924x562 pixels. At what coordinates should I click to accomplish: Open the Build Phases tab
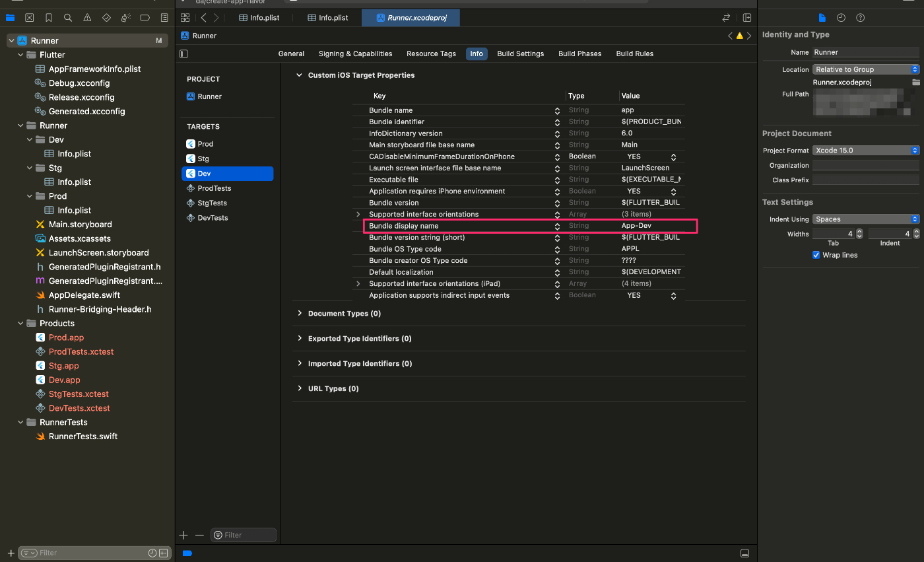[x=579, y=53]
